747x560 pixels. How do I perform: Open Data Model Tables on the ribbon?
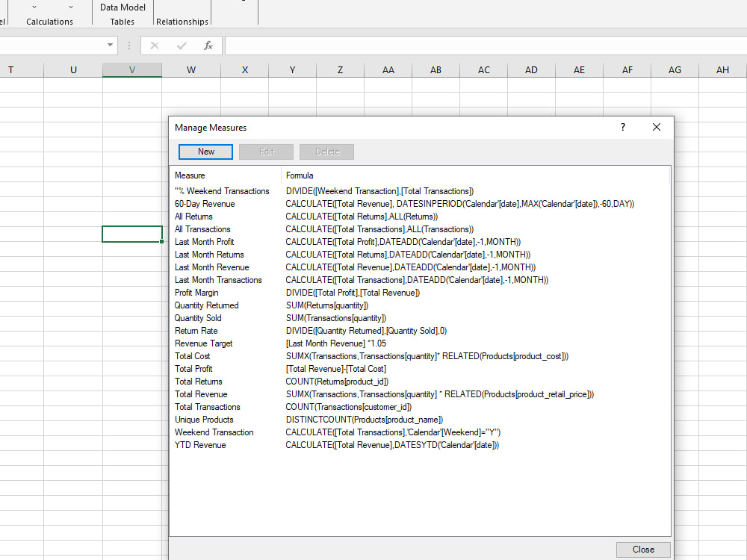point(122,13)
